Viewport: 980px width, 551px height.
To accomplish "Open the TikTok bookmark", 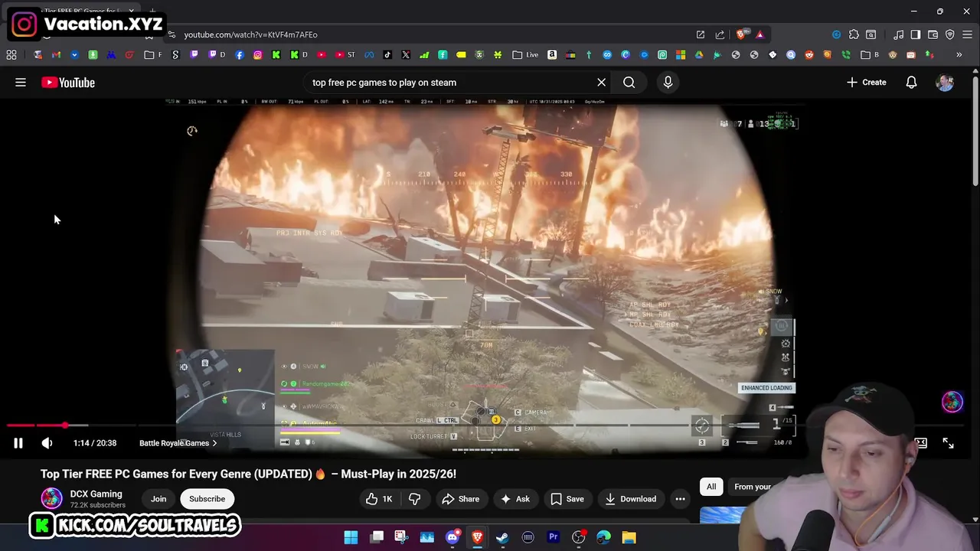I will click(387, 55).
